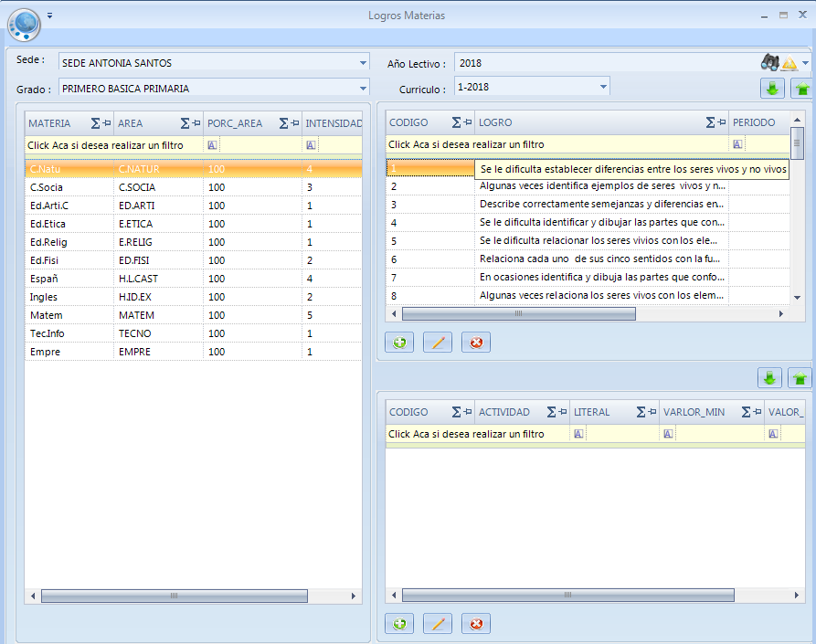Expand the Grado combo box

point(363,89)
